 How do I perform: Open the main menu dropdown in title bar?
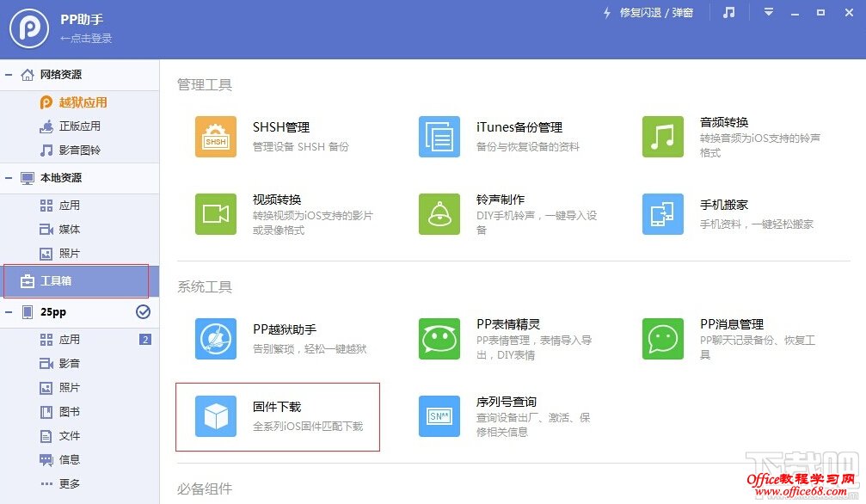point(769,12)
